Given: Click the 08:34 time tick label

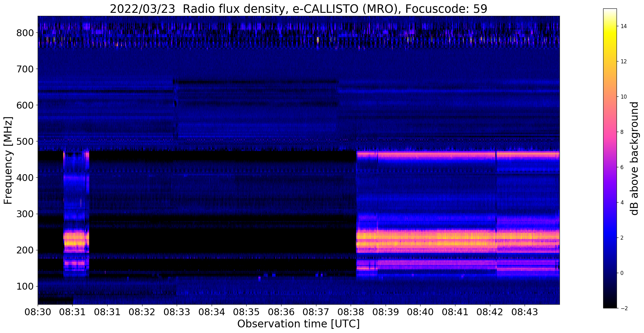Looking at the screenshot, I should [x=212, y=312].
